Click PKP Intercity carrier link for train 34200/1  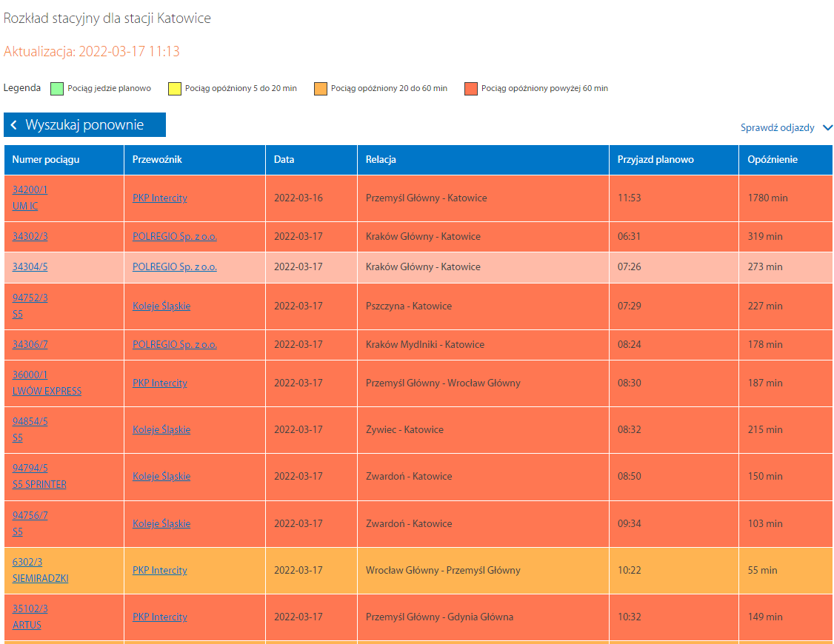(159, 198)
